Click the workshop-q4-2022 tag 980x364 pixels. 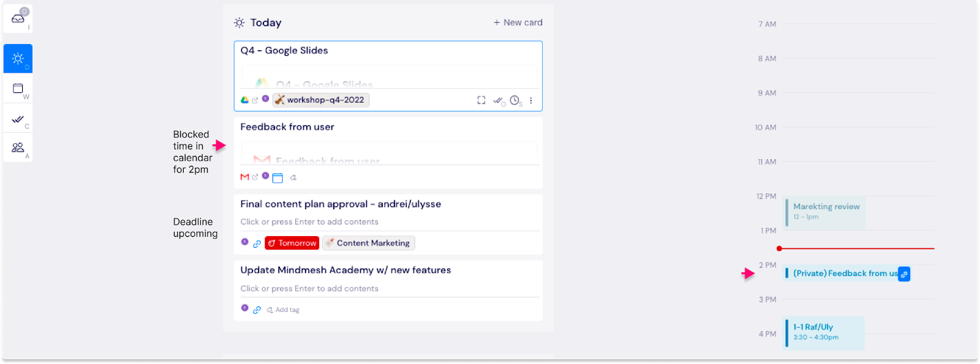coord(321,100)
